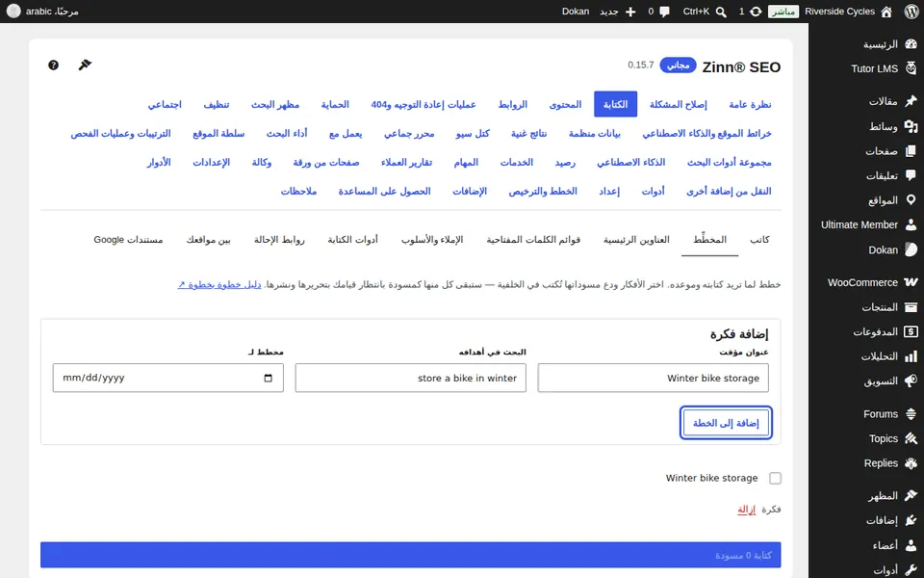
Task: Click the user avatar in admin bar
Action: (x=13, y=12)
